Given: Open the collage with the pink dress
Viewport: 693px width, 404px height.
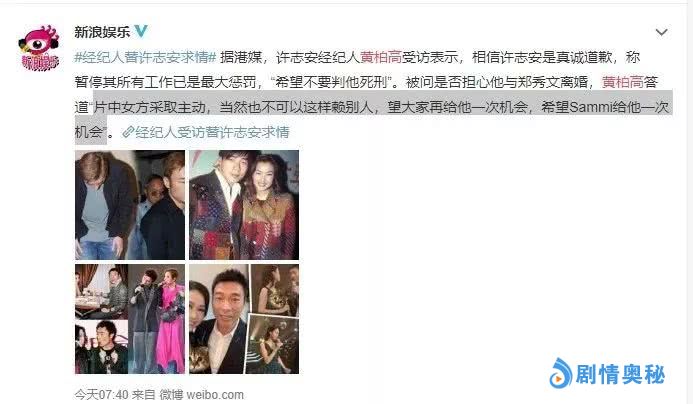Looking at the screenshot, I should click(x=130, y=319).
